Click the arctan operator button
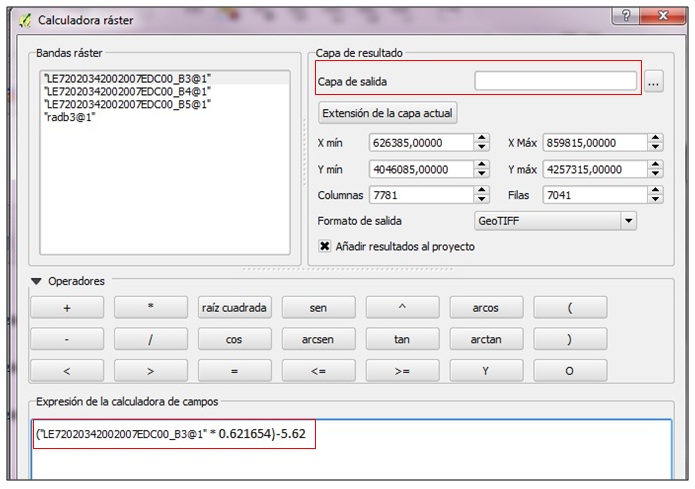Screen dimensions: 695x489 (x=486, y=339)
